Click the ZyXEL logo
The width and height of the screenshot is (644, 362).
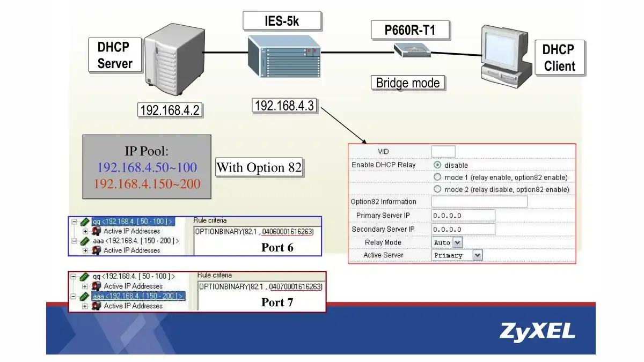pyautogui.click(x=537, y=331)
